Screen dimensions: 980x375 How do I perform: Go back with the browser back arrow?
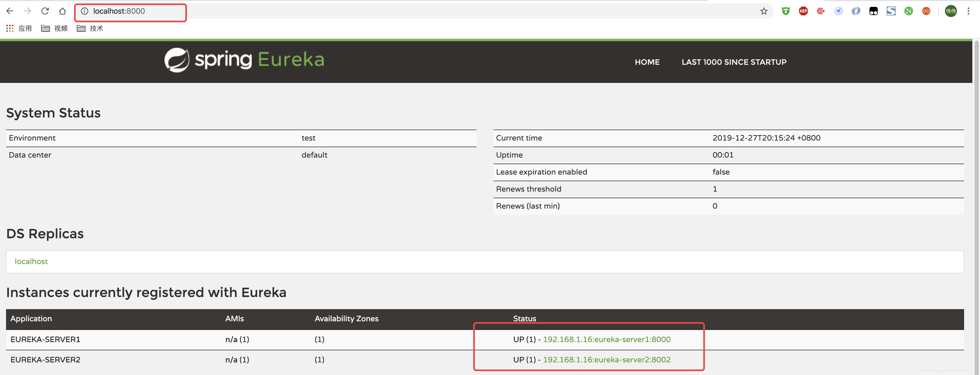click(x=10, y=11)
